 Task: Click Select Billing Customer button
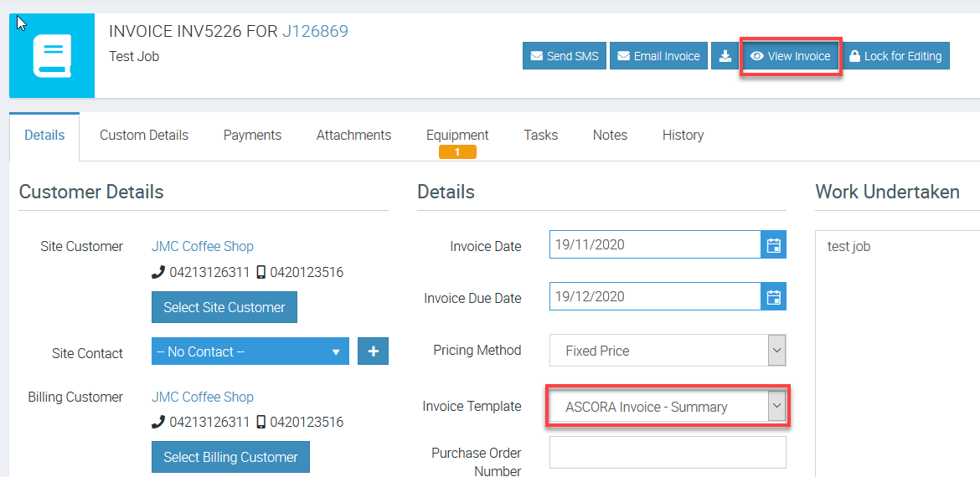230,457
